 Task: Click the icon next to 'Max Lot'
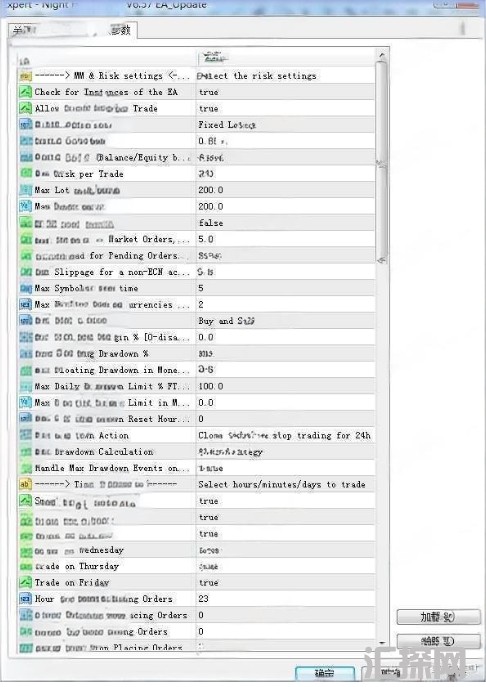click(x=25, y=190)
